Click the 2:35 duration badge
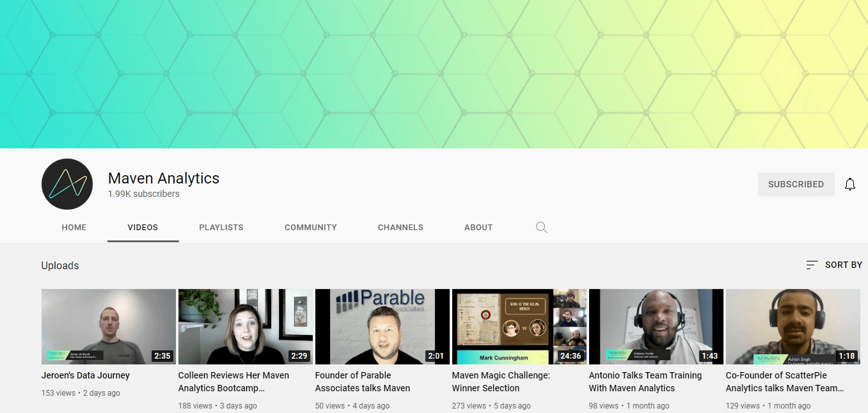Viewport: 868px width, 413px height. click(x=162, y=356)
